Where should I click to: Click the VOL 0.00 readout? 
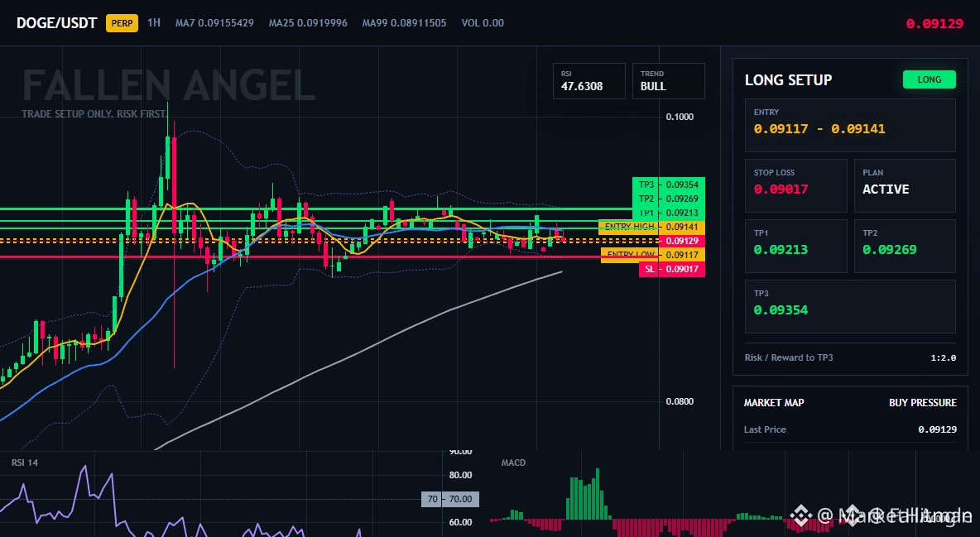(x=483, y=22)
